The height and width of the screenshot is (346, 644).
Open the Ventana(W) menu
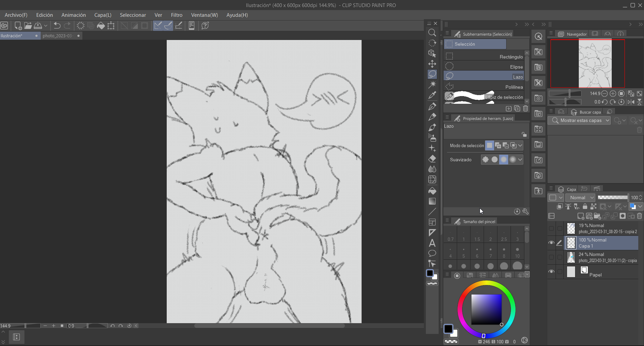[205, 15]
